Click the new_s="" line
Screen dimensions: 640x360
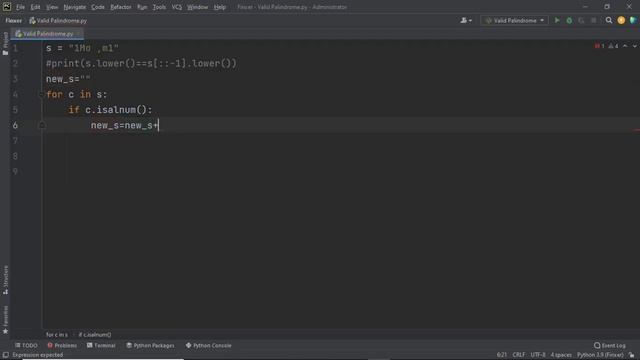pyautogui.click(x=68, y=79)
